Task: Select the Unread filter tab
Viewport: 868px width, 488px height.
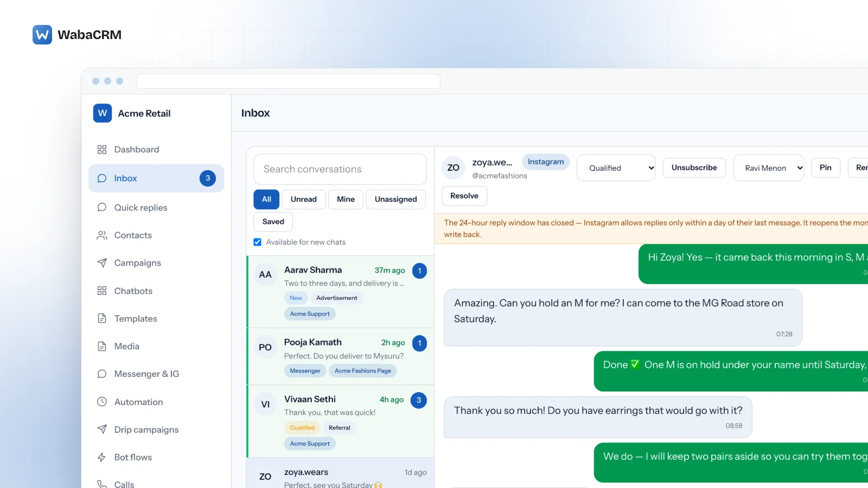Action: (x=304, y=200)
